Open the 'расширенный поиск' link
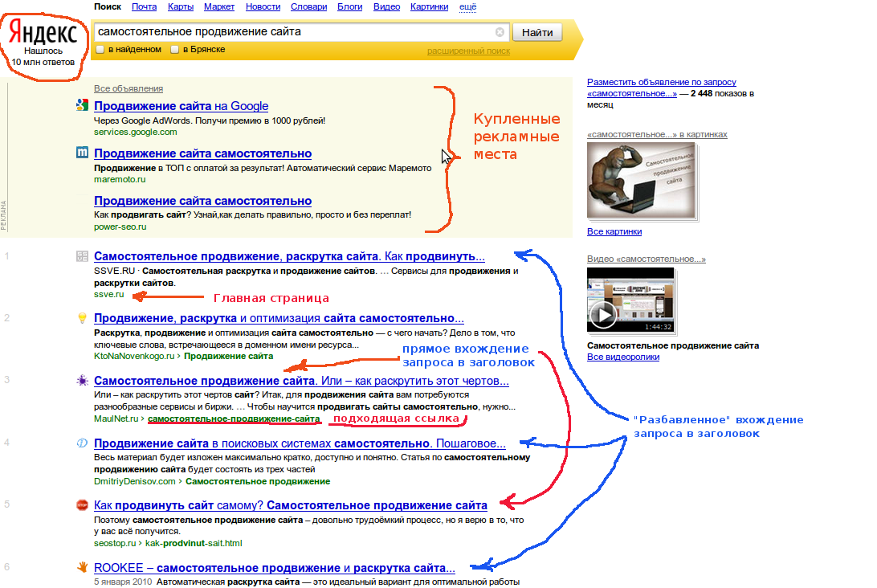Screen dimensions: 877x588 click(469, 51)
